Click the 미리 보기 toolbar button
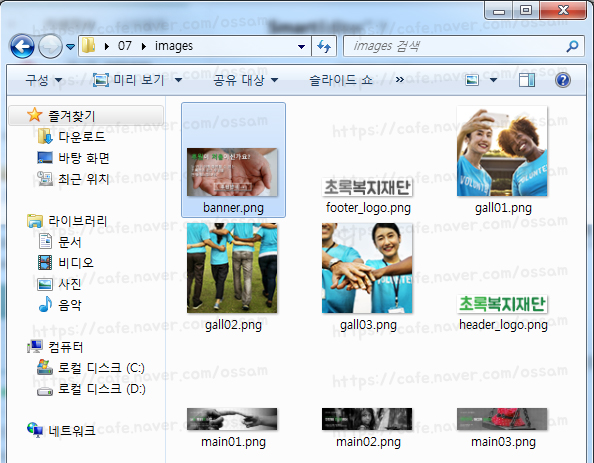594x463 pixels. 129,80
